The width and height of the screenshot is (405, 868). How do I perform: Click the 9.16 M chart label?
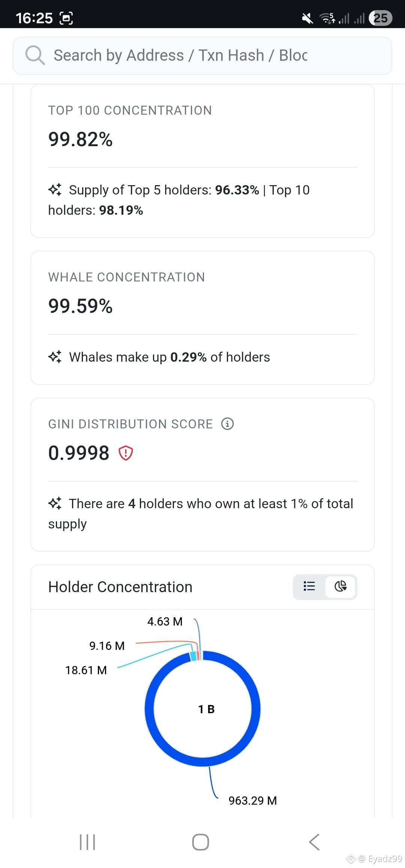(107, 646)
